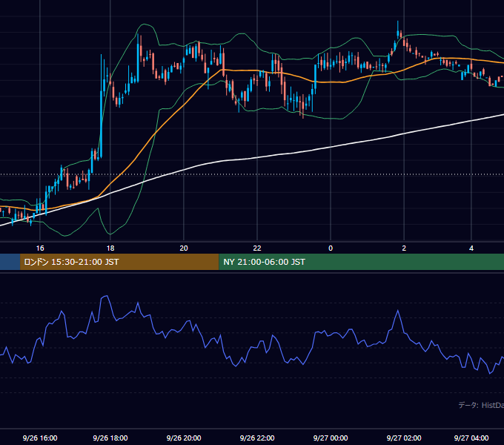Image resolution: width=504 pixels, height=445 pixels.
Task: Click the '20' time axis label
Action: (x=184, y=248)
